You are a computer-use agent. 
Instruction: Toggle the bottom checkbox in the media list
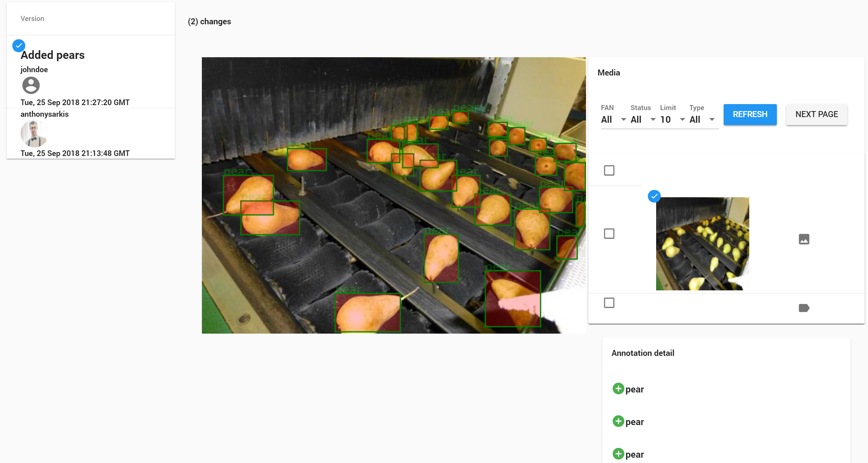click(x=609, y=303)
